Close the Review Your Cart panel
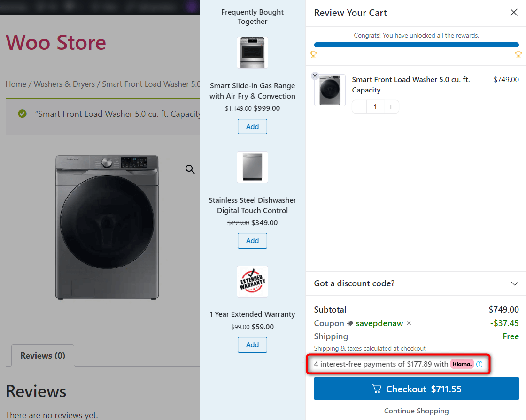This screenshot has width=526, height=420. tap(514, 13)
